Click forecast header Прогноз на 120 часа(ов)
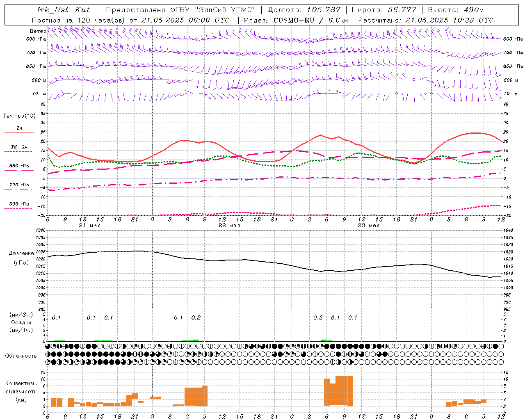 79,20
